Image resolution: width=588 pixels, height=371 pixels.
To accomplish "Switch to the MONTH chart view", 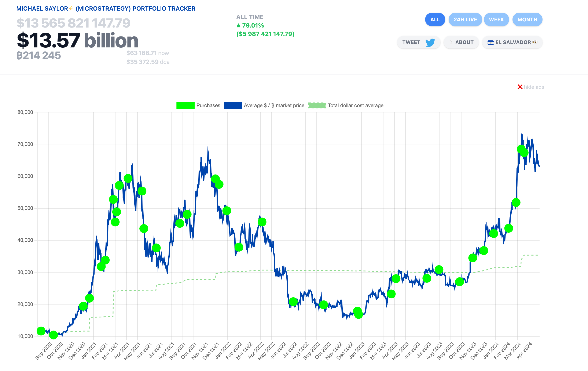I will [528, 19].
